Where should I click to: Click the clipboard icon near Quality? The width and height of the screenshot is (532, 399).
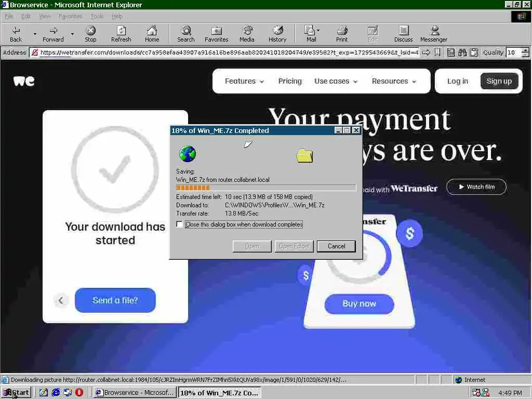click(x=474, y=52)
